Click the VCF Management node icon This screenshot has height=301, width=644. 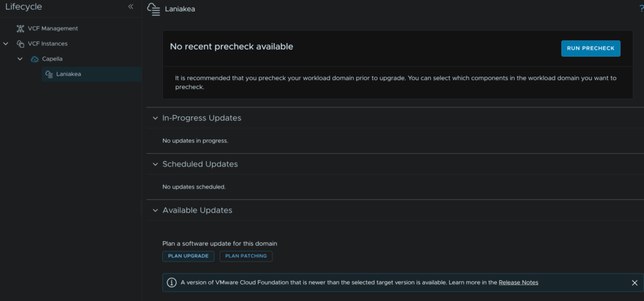(x=21, y=28)
